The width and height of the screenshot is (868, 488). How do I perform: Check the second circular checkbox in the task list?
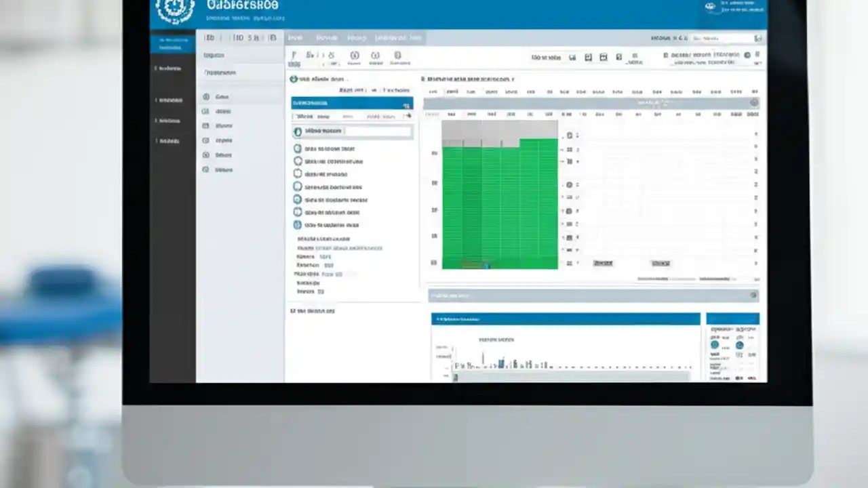(x=298, y=161)
